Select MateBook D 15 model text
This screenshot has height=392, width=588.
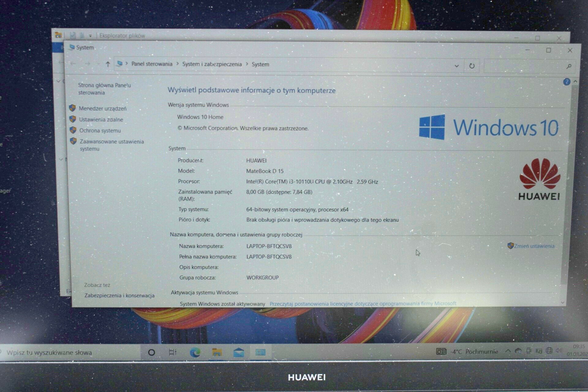(265, 171)
